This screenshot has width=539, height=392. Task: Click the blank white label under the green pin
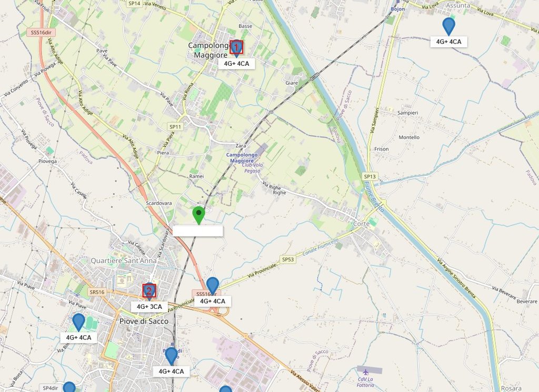coord(198,231)
